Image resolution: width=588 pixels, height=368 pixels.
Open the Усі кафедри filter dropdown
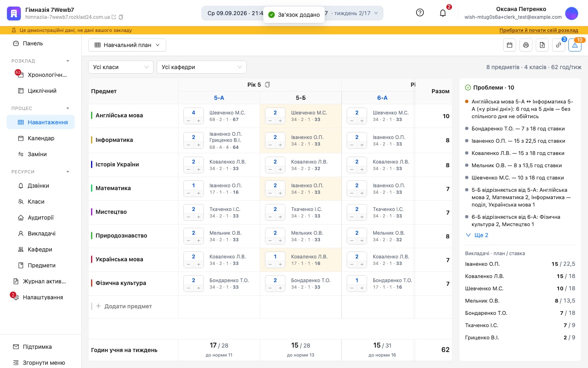tap(202, 67)
